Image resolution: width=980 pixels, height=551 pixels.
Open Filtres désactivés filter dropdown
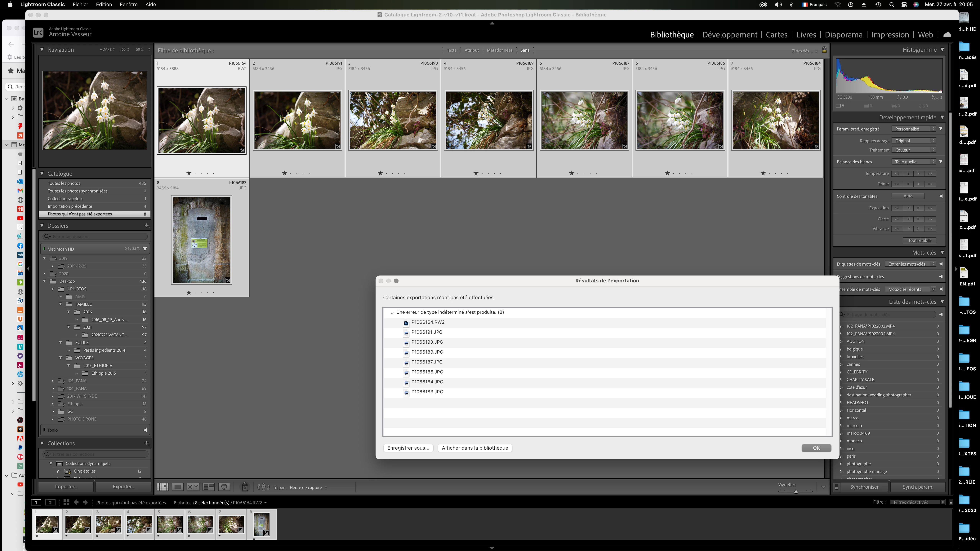[917, 502]
